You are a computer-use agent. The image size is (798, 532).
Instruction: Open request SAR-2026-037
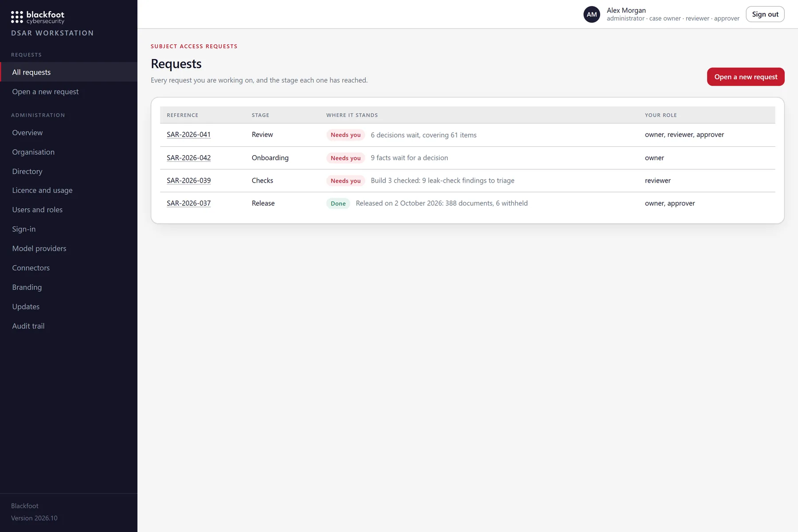188,203
